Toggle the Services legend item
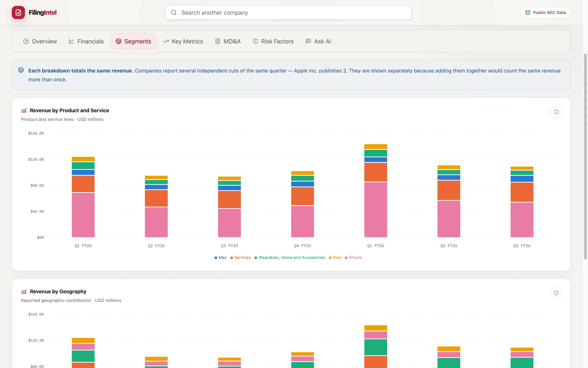Viewport: 588px width, 368px height. pos(241,258)
